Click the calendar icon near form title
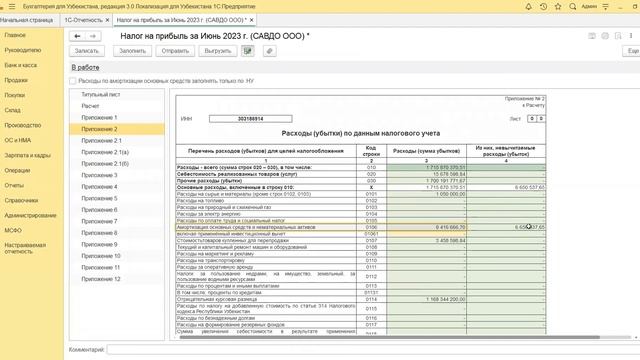Screen dimensions: 640x360 (592, 36)
